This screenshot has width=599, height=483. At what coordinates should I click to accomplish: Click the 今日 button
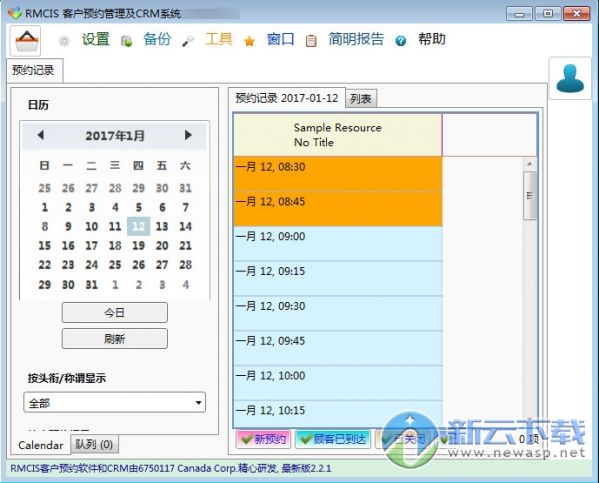point(115,313)
